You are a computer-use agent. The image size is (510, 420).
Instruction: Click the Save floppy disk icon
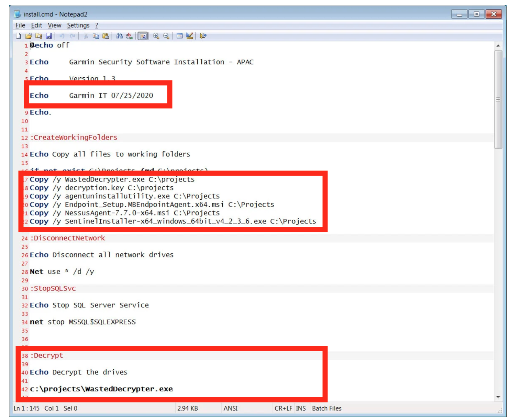pos(49,36)
